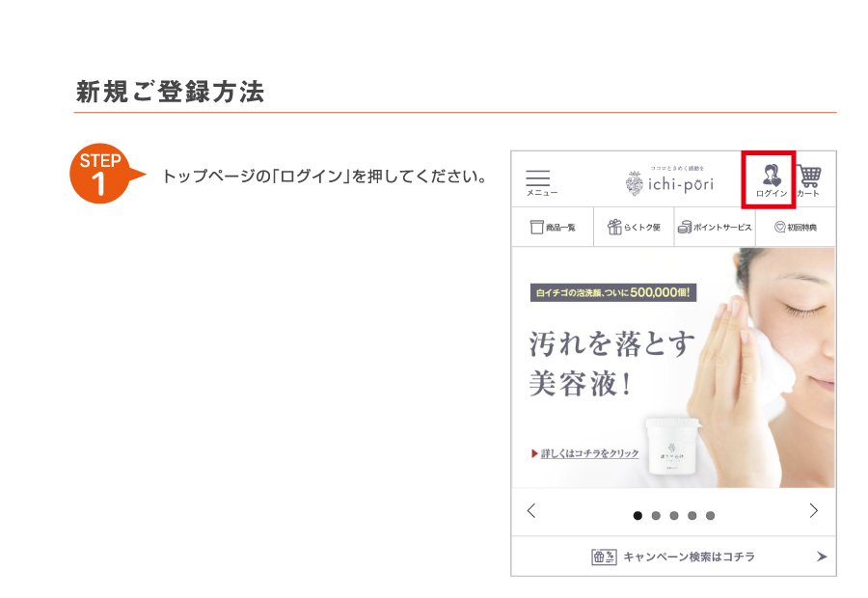Viewport: 868px width, 598px height.
Task: Select the らくトク便 gift tab
Action: coord(634,227)
